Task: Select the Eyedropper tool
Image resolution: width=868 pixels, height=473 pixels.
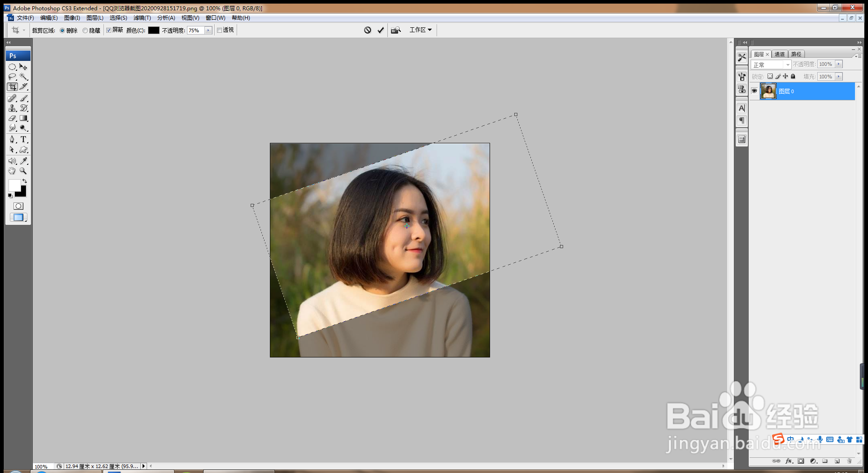Action: click(23, 161)
